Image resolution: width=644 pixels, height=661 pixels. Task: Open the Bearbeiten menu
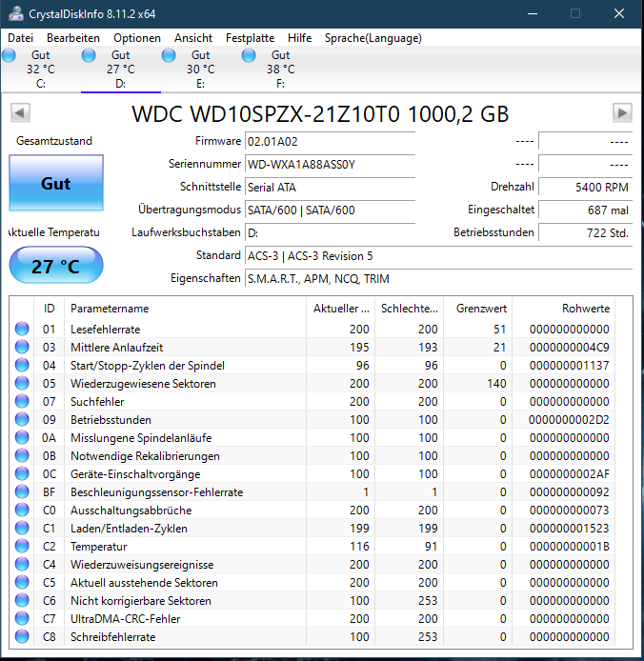(x=73, y=38)
